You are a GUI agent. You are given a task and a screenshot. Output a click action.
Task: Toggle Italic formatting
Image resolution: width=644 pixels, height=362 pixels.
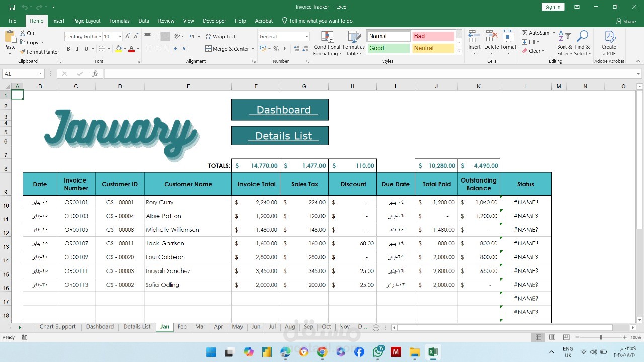click(x=77, y=49)
